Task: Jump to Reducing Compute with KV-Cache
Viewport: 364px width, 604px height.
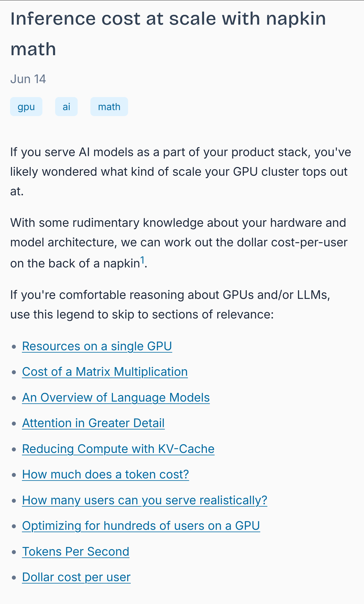Action: [118, 449]
